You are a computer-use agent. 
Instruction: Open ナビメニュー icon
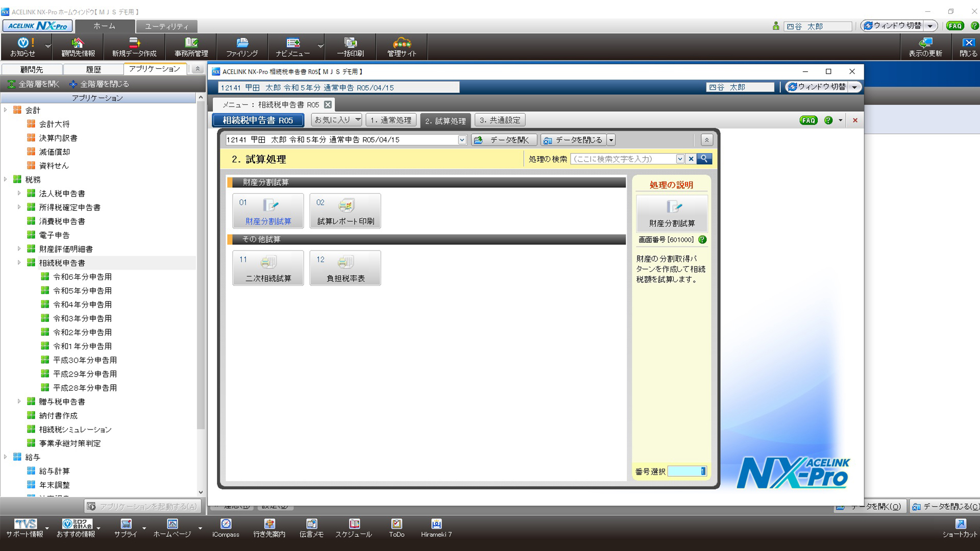(x=293, y=47)
